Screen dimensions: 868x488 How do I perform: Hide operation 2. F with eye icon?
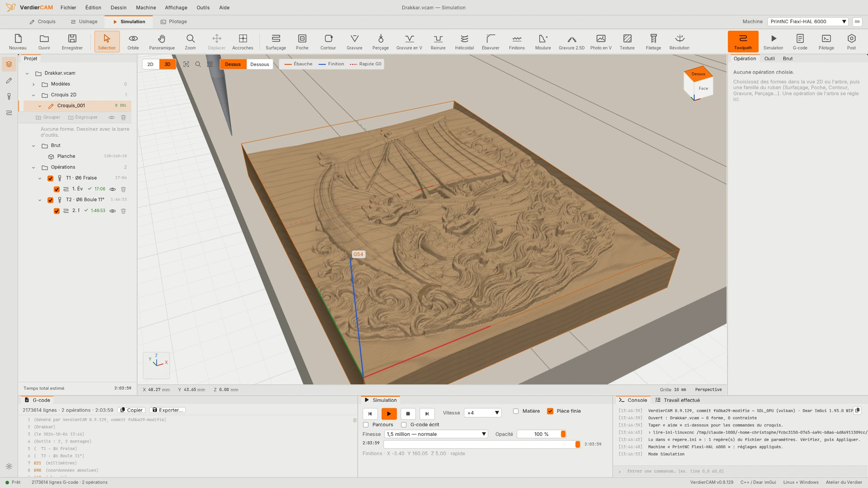coord(113,211)
